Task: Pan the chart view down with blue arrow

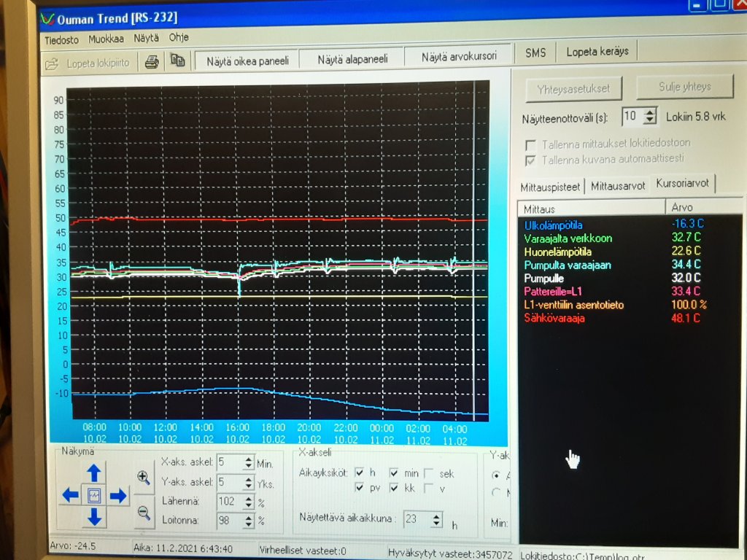Action: click(94, 517)
